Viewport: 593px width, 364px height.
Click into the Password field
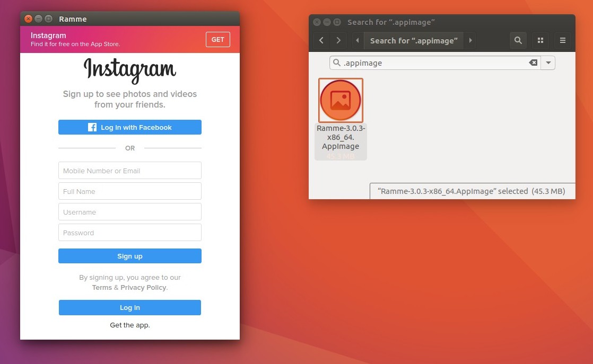click(x=130, y=233)
